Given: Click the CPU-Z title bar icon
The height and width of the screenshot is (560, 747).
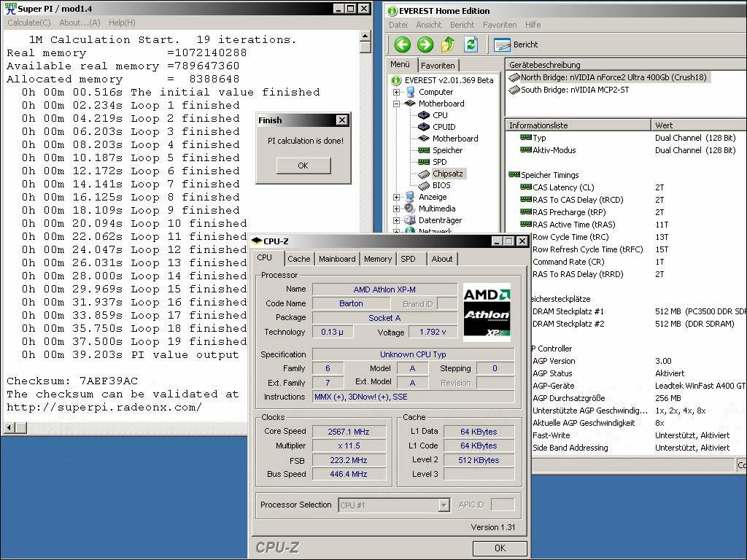Looking at the screenshot, I should click(257, 241).
